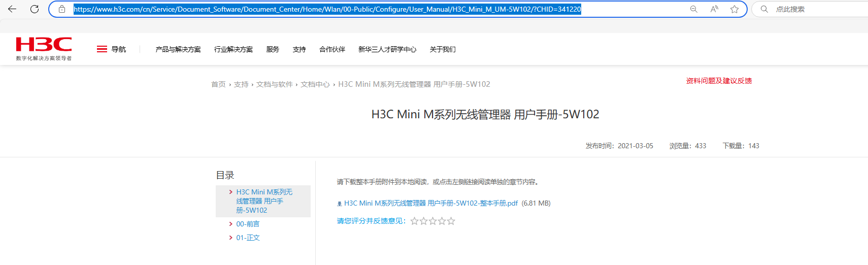Expand arrow beside H3C Mini M系列 tree item

(x=231, y=192)
